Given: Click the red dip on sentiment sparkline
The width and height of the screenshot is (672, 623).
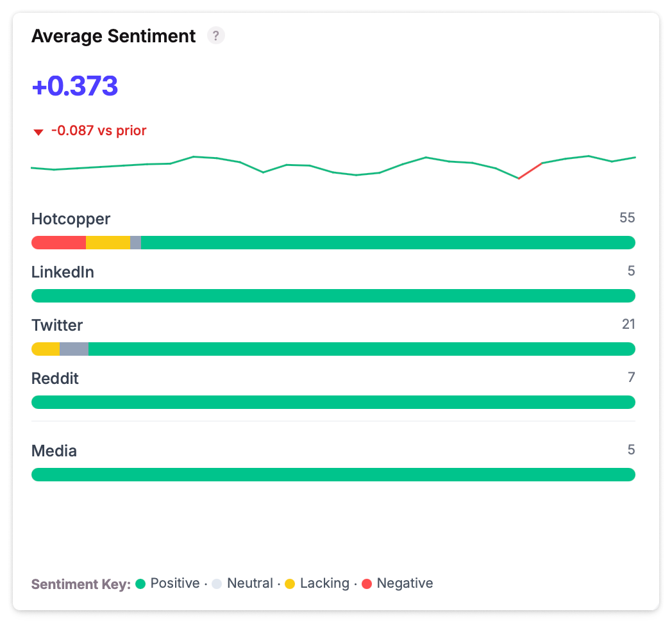Looking at the screenshot, I should [530, 171].
